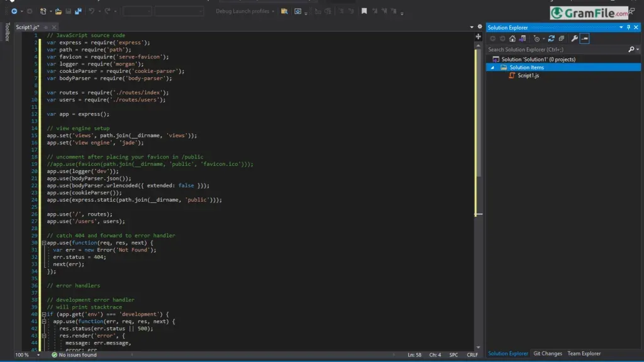Click the Home icon in Solution Explorer
Screen dimensions: 644x362
pyautogui.click(x=512, y=38)
